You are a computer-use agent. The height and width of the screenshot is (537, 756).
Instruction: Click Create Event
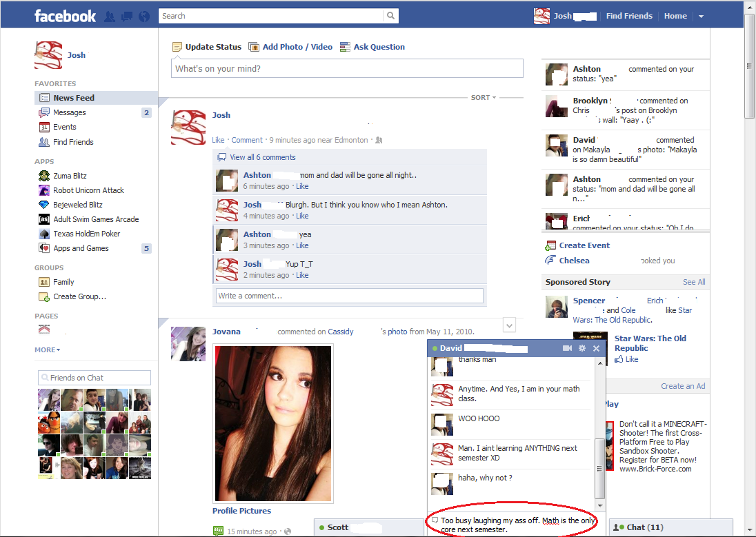pyautogui.click(x=584, y=245)
